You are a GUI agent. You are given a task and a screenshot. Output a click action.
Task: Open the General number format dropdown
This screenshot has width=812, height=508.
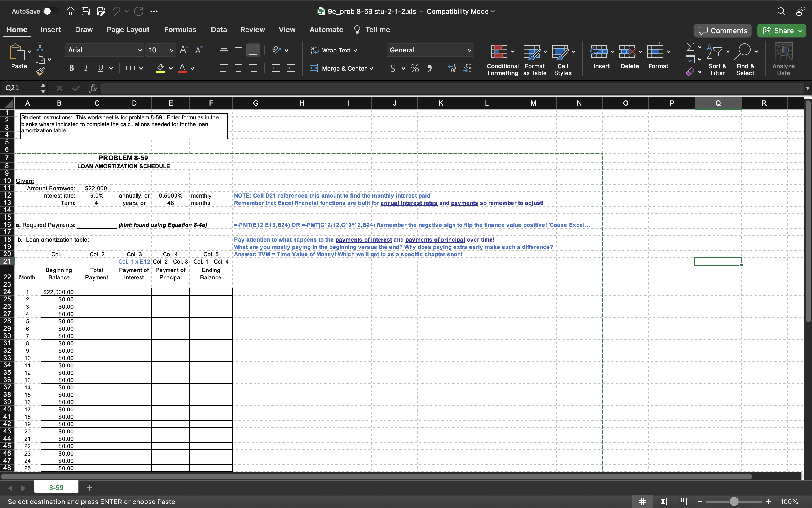coord(469,51)
